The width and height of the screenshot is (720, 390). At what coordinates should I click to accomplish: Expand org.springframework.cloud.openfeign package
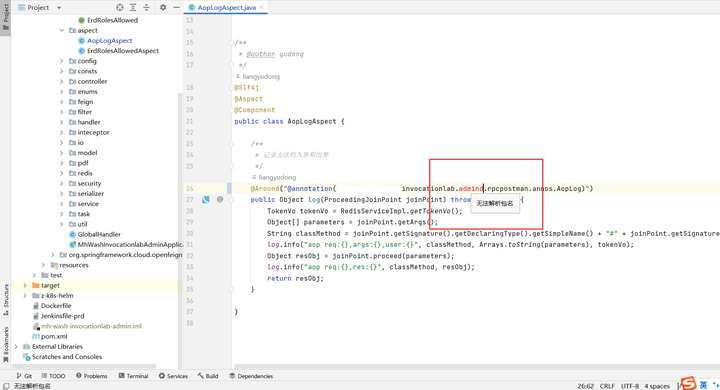point(53,254)
